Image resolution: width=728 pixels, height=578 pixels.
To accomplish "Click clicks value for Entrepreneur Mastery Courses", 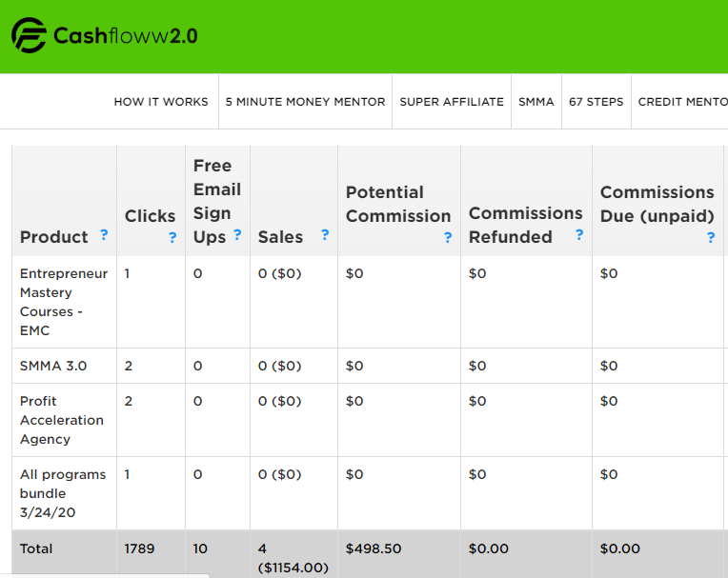I will coord(127,273).
